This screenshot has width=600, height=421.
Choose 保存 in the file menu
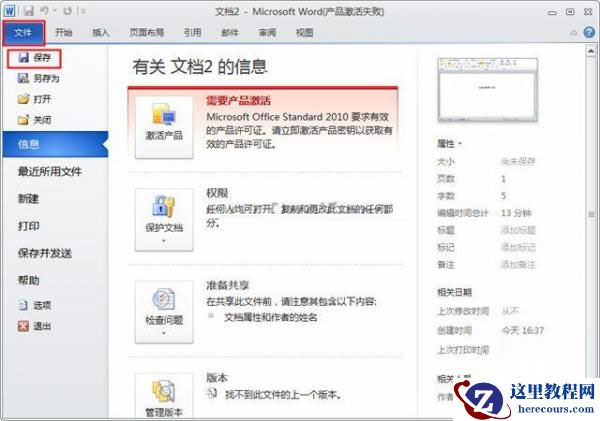pyautogui.click(x=34, y=58)
